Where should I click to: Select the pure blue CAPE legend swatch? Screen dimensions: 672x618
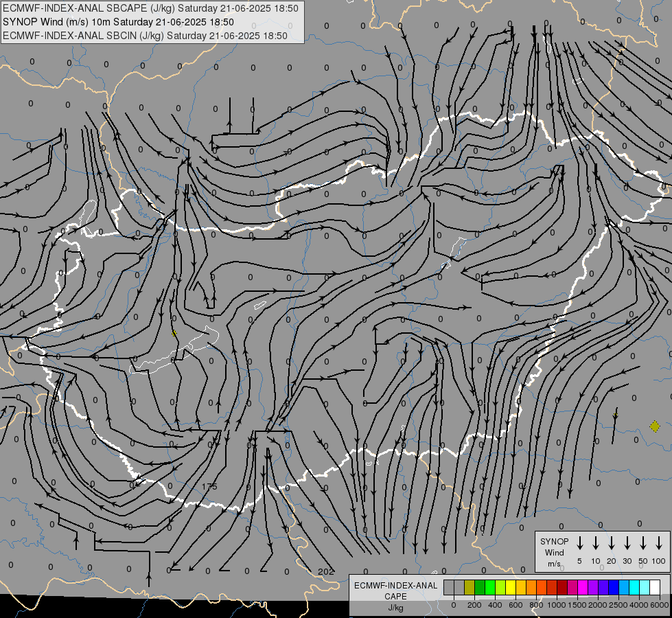614,587
